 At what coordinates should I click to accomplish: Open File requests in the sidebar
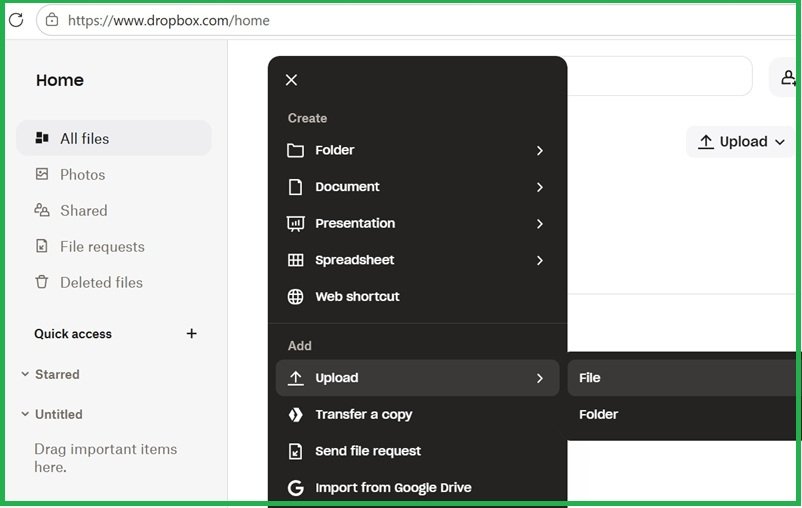coord(114,247)
